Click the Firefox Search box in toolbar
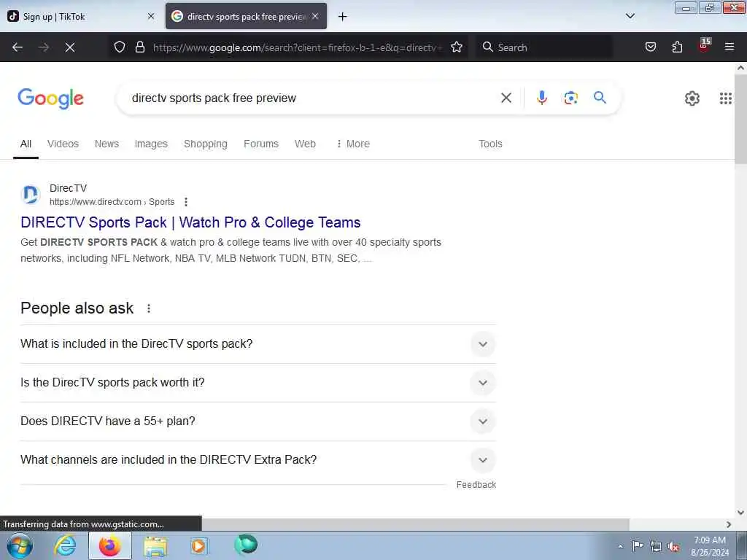This screenshot has width=747, height=560. point(544,47)
